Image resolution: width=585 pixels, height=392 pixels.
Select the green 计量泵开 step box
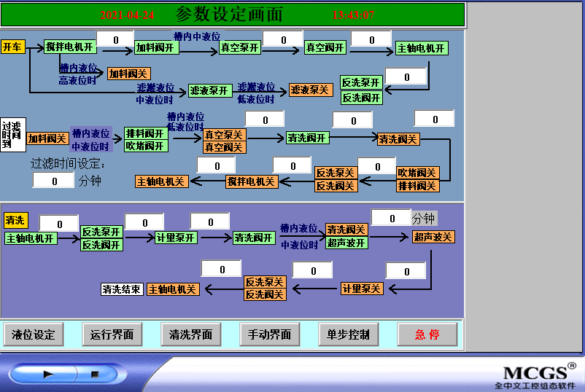tap(176, 238)
